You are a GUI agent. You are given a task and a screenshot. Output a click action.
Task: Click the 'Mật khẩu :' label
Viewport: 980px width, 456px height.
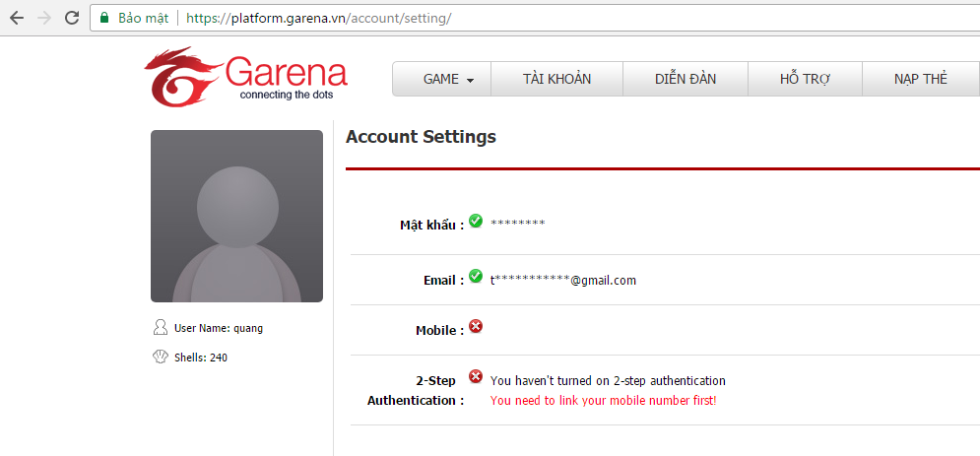click(x=432, y=225)
